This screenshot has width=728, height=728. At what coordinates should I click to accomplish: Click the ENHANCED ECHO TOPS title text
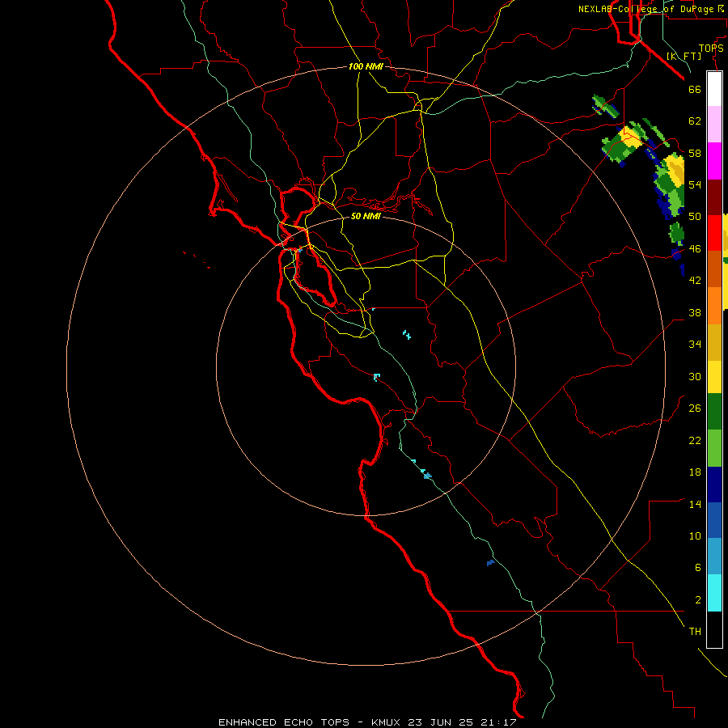284,722
